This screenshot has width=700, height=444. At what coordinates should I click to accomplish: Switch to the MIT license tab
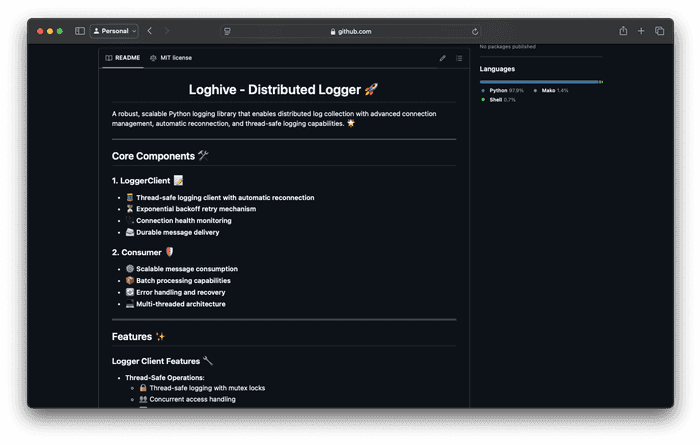tap(171, 58)
